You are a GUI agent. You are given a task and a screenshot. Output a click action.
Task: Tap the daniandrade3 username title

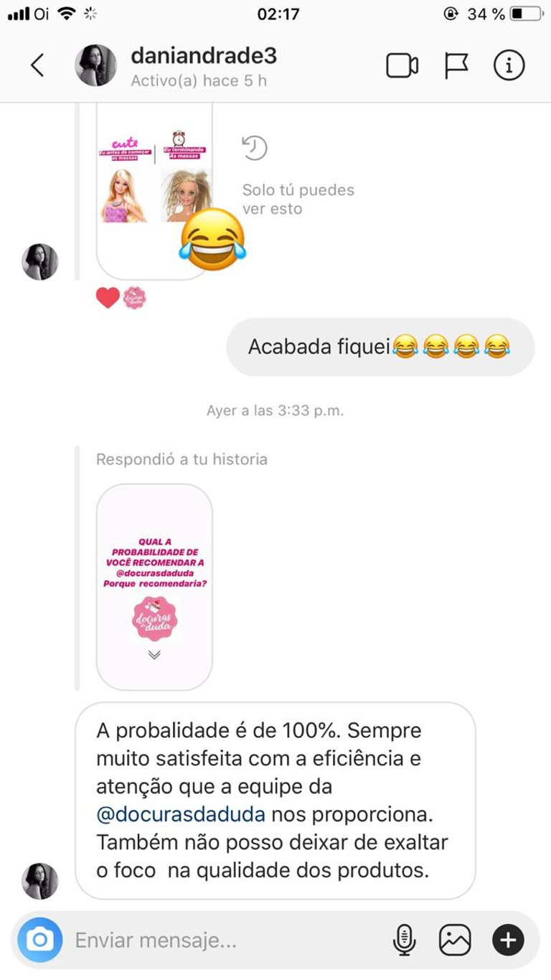click(204, 56)
